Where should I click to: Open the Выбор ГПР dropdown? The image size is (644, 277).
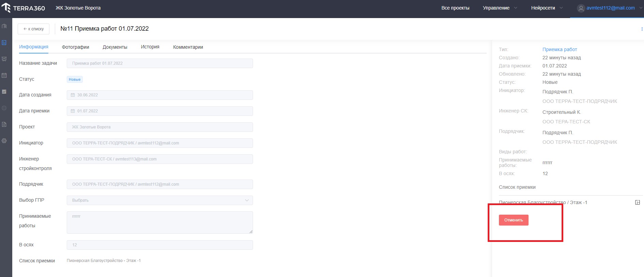coord(160,200)
